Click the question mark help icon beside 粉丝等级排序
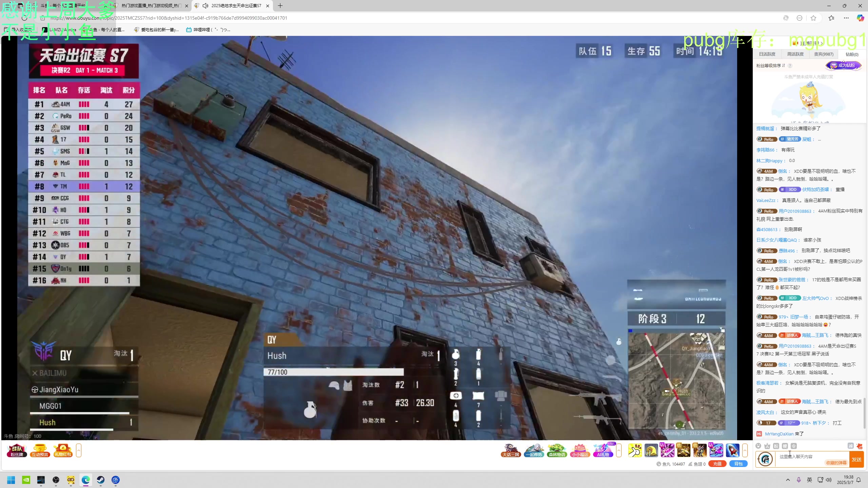The width and height of the screenshot is (868, 488). coord(790,66)
